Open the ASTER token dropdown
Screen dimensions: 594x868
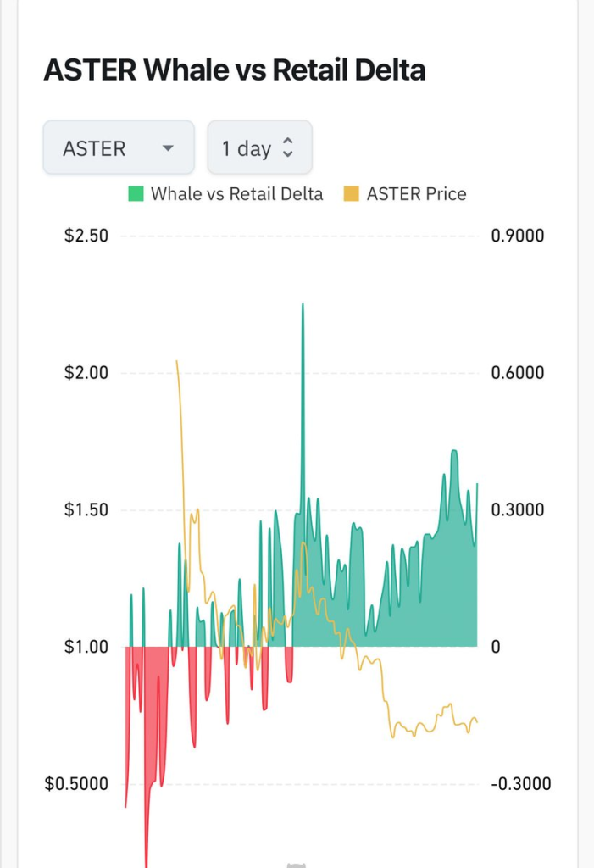tap(118, 148)
